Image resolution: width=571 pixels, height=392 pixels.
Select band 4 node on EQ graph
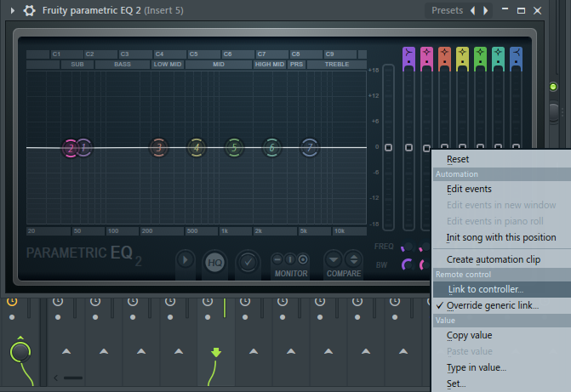click(x=197, y=147)
